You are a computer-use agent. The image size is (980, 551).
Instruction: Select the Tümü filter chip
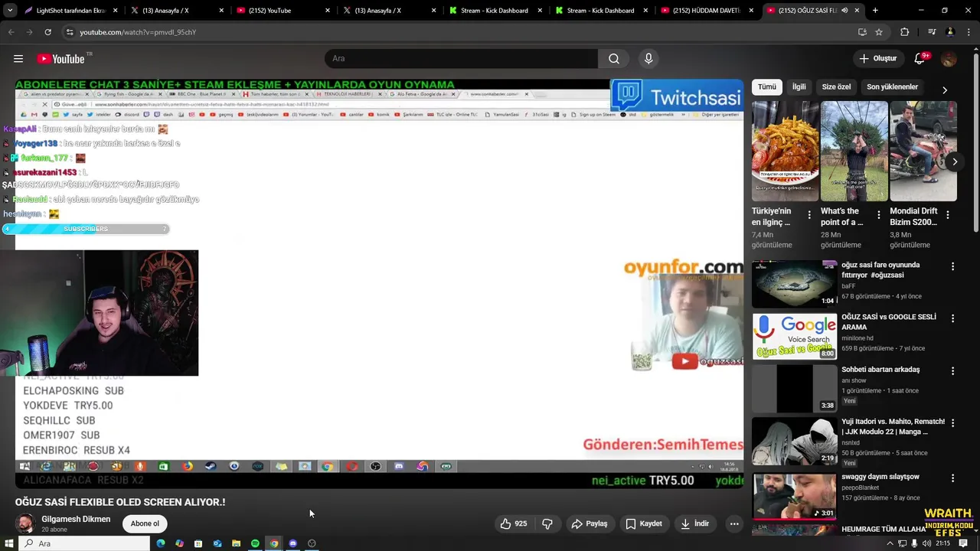click(x=767, y=87)
